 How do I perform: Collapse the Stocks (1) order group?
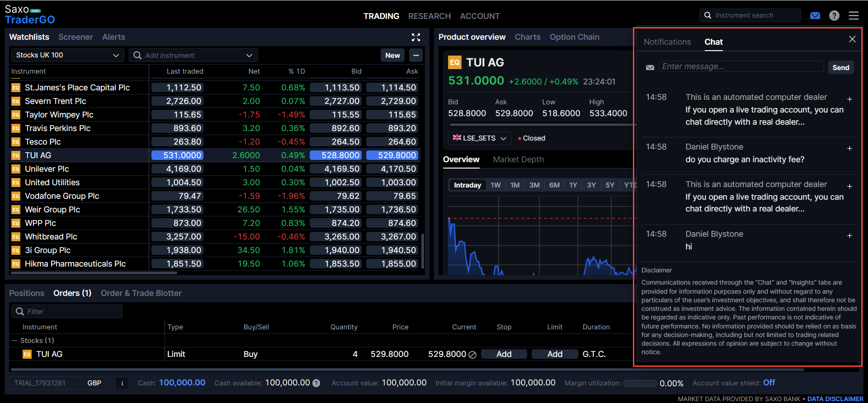coord(15,341)
